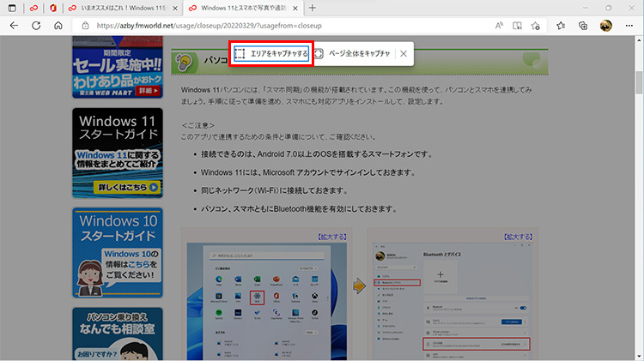Viewport: 644px width, 361px height.
Task: Select 'ページ全体をキャプチャ' full page capture
Action: point(353,53)
